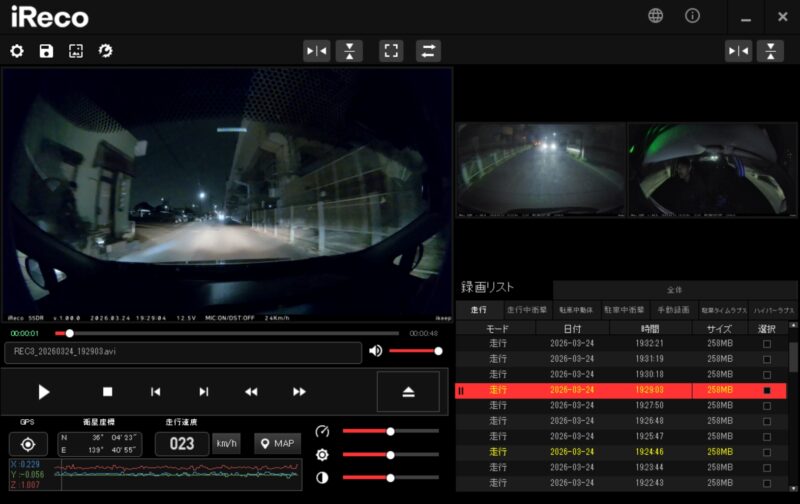Click the km/h speed unit button
The width and height of the screenshot is (800, 504).
point(226,444)
